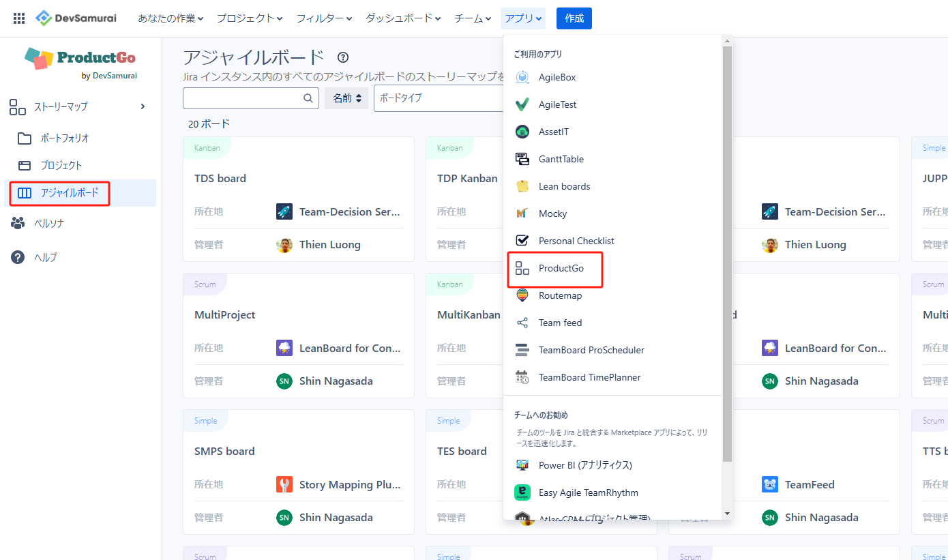
Task: Click the search magnifier icon
Action: coord(308,98)
